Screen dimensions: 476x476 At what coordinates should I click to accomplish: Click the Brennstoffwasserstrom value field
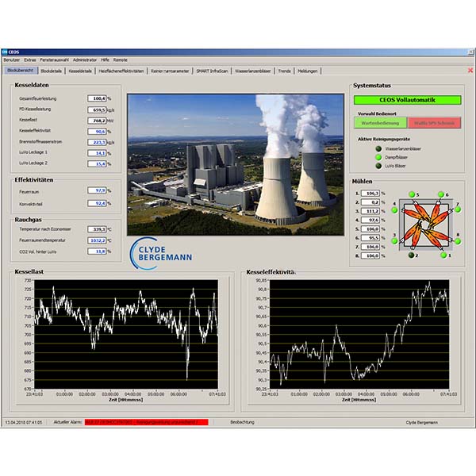coord(97,142)
